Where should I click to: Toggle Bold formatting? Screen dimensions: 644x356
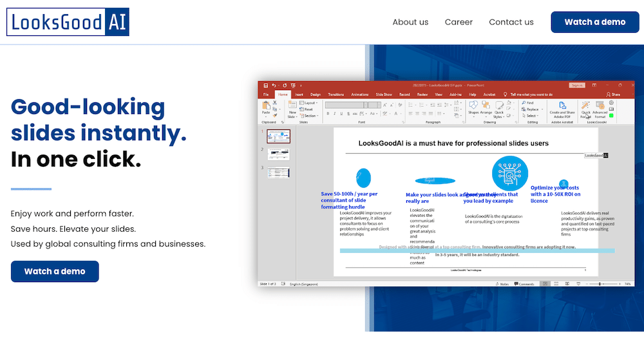[x=328, y=114]
